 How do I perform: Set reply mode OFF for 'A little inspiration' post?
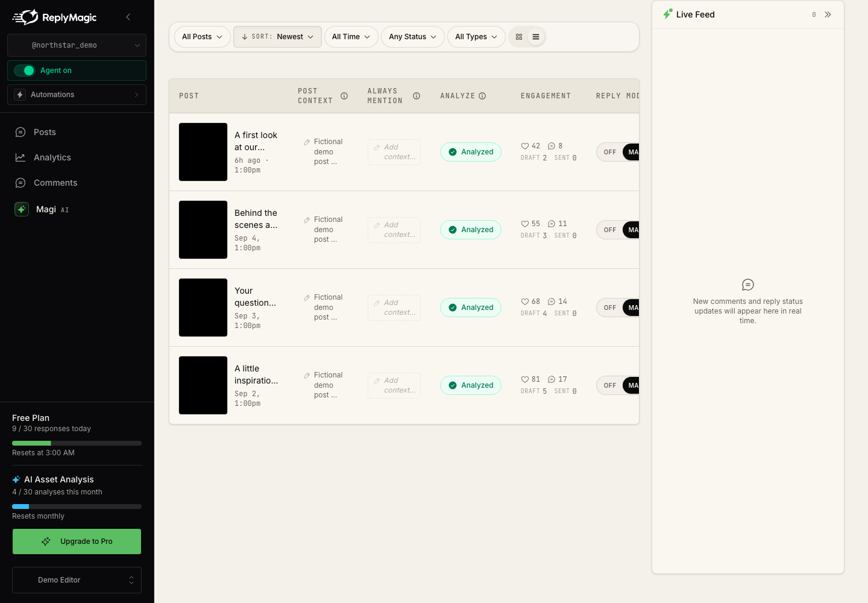(610, 385)
